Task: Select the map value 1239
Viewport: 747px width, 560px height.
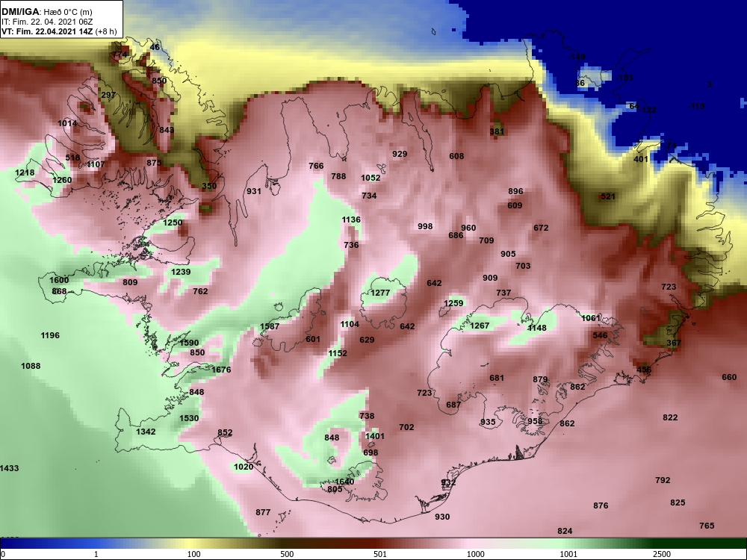Action: (181, 272)
